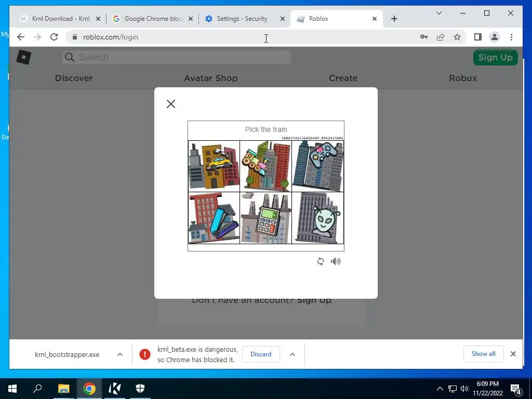Switch to audio captcha challenge
The height and width of the screenshot is (399, 532).
point(336,261)
